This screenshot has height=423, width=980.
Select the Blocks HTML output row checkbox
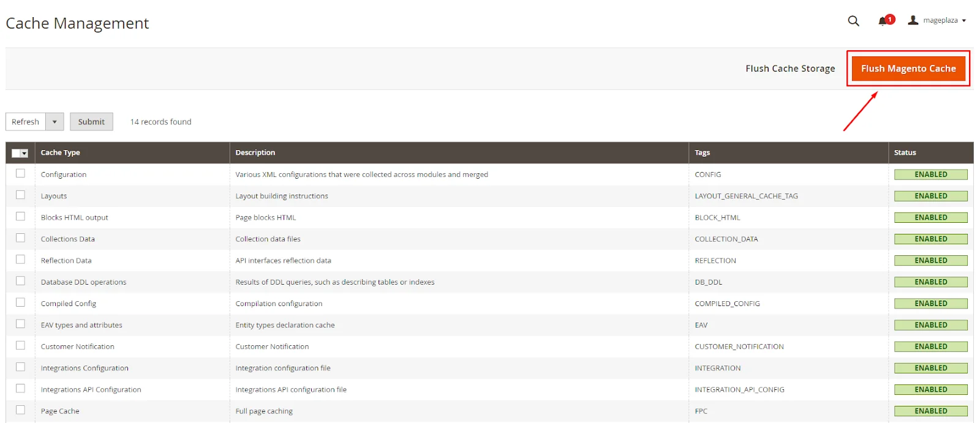[20, 216]
